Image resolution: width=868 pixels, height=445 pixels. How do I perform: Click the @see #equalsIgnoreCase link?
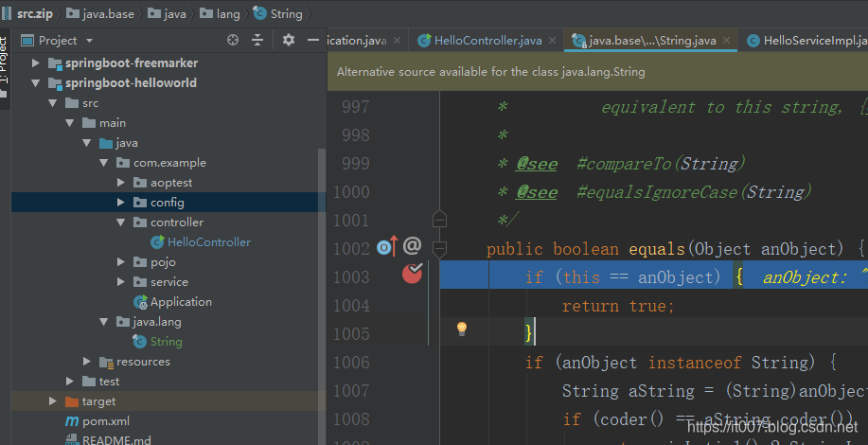click(664, 192)
